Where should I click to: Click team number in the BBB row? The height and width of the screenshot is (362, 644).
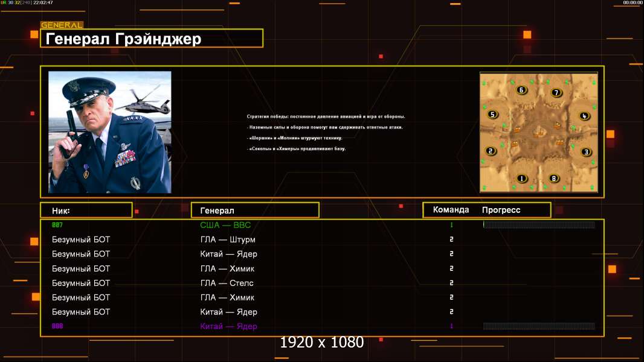(x=451, y=326)
